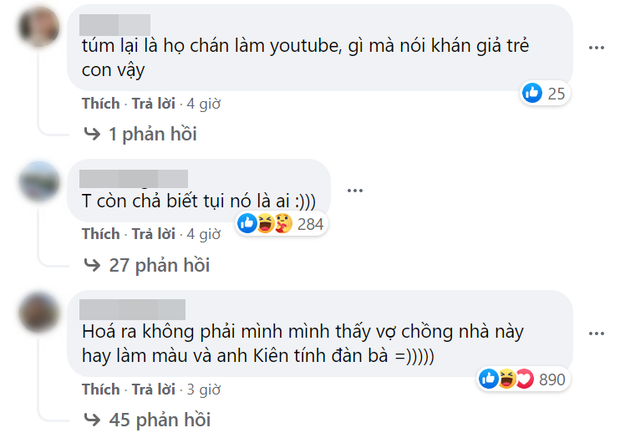Click the blurred author name of the "Hoá ra" comment

click(x=132, y=305)
